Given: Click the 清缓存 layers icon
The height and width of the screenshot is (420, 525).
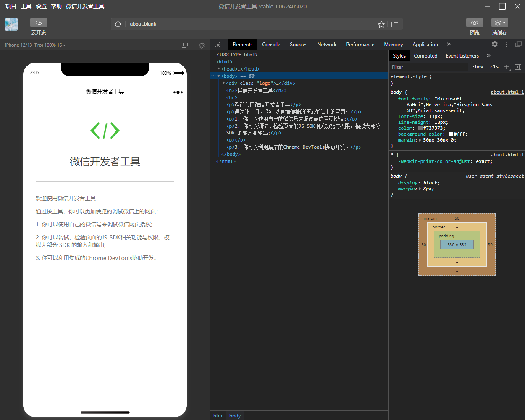Looking at the screenshot, I should (x=499, y=23).
